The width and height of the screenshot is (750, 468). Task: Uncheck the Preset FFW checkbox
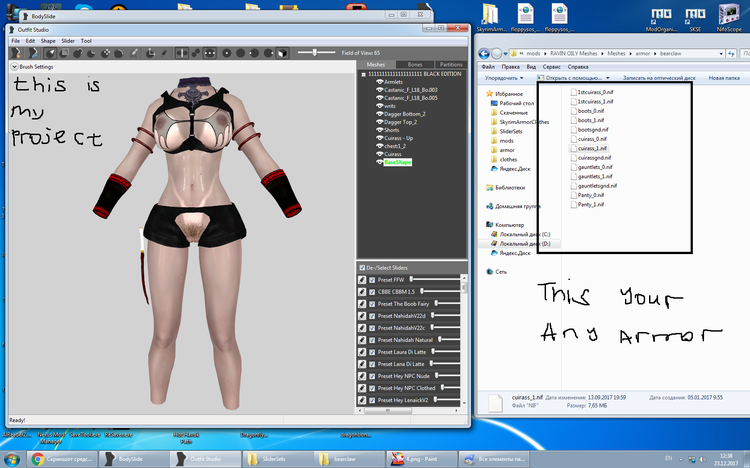coord(372,280)
